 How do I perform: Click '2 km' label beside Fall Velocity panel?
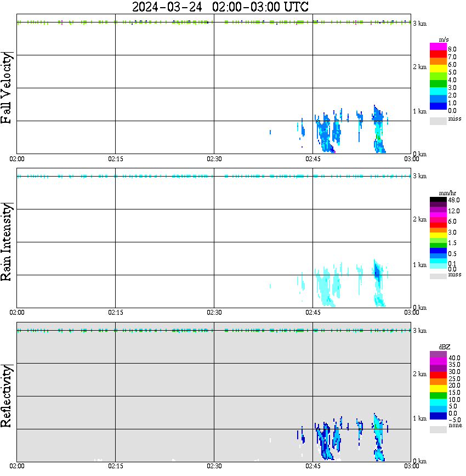pos(419,67)
